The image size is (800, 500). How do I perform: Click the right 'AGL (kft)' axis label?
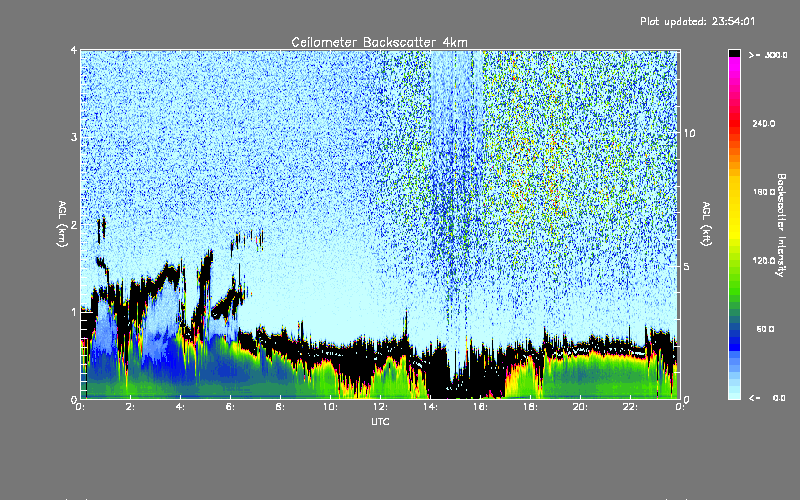click(x=707, y=224)
